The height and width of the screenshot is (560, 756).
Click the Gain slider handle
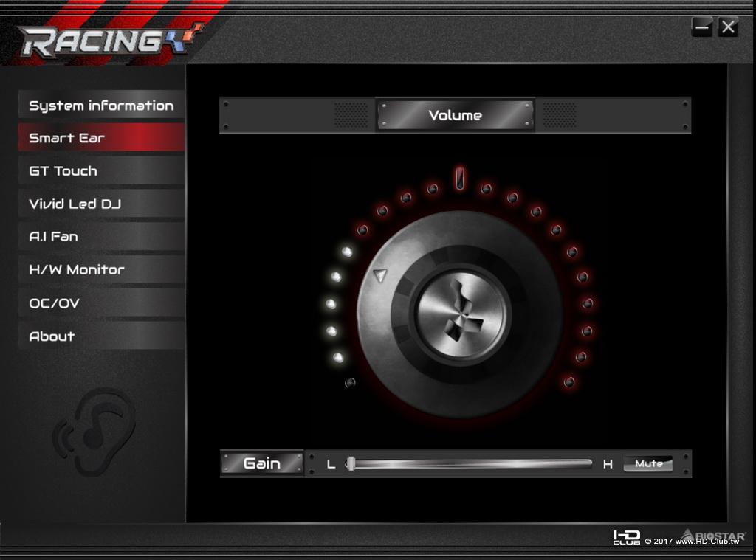tap(351, 463)
